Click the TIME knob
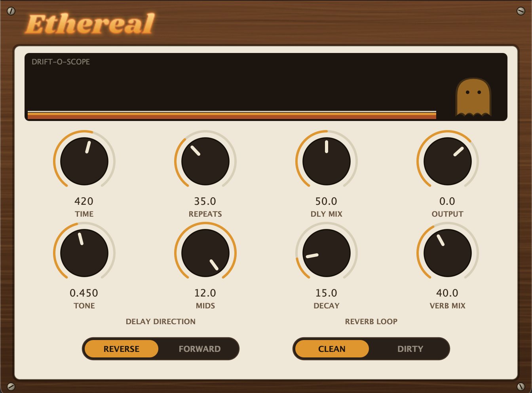The image size is (532, 393). pyautogui.click(x=84, y=161)
